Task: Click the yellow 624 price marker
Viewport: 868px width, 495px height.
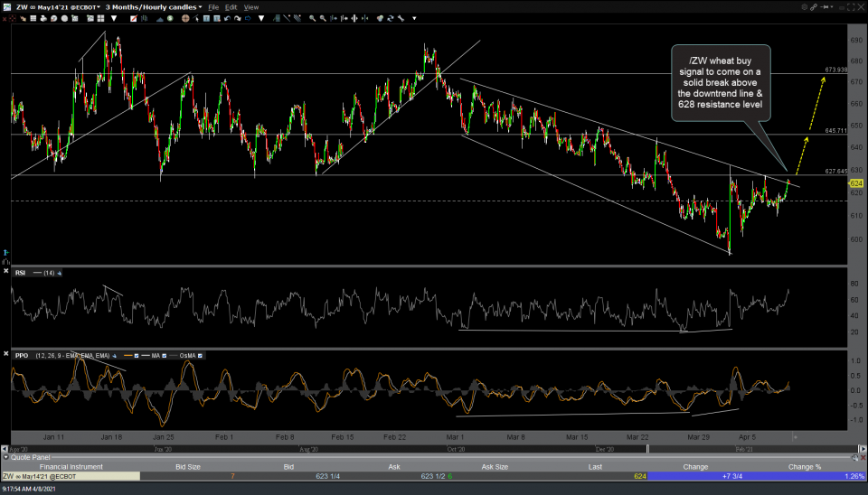Action: pos(855,183)
